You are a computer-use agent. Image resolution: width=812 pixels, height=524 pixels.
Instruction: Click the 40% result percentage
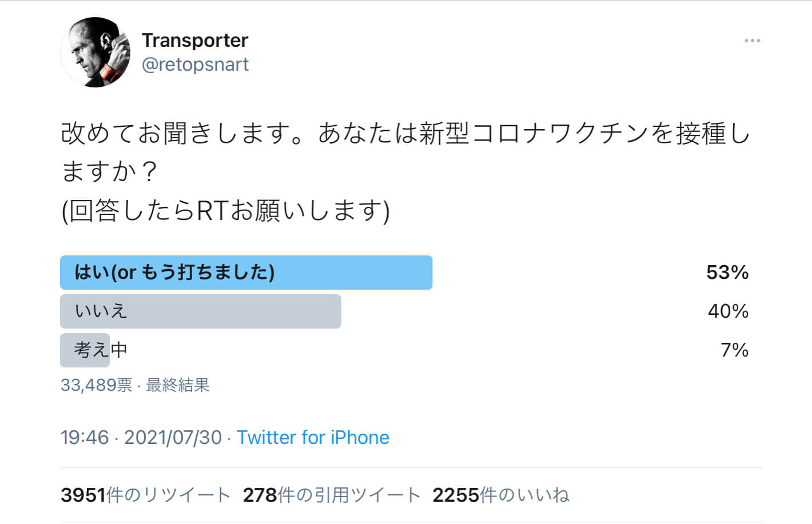727,311
